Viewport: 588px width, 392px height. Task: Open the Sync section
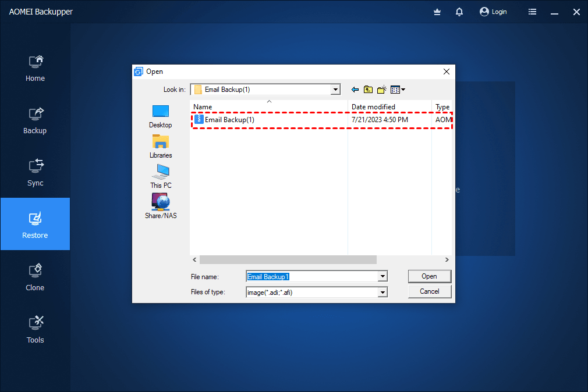(x=36, y=173)
